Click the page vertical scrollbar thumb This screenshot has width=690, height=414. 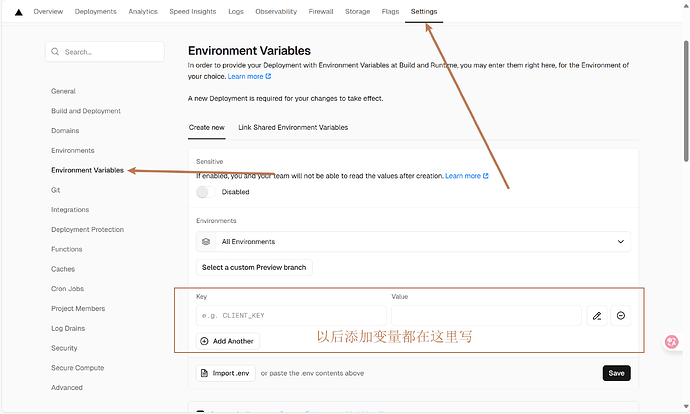tap(686, 101)
